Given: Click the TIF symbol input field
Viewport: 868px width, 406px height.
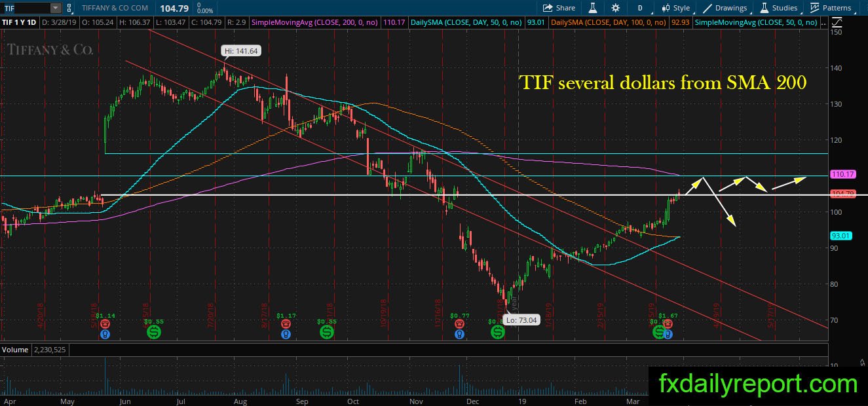Looking at the screenshot, I should 25,8.
